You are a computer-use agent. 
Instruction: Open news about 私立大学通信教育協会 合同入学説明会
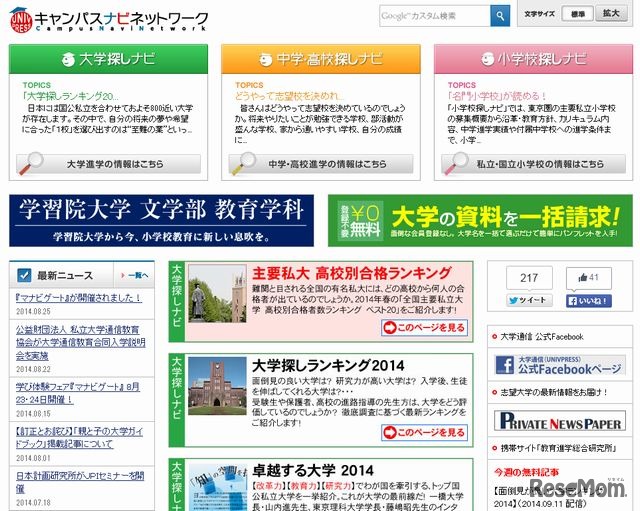(x=80, y=342)
